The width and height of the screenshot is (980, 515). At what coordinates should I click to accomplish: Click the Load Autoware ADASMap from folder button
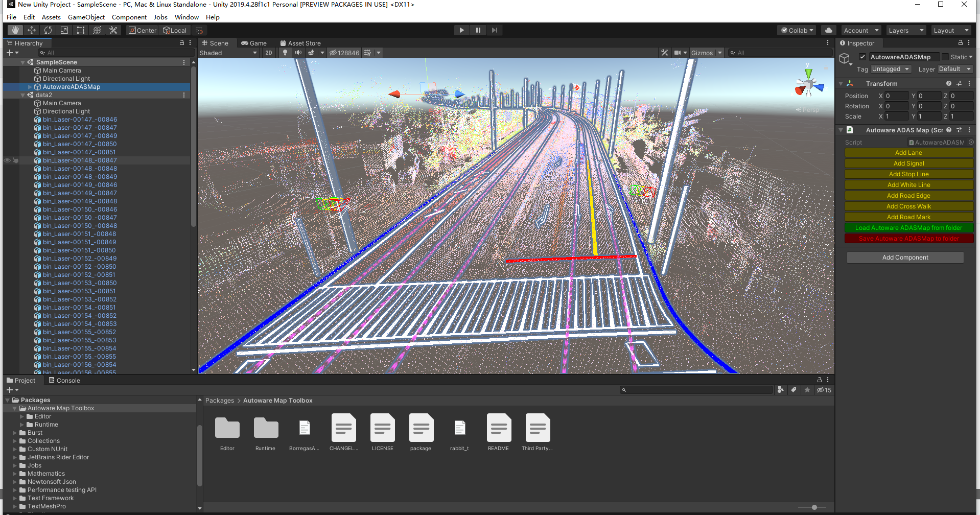[908, 227]
